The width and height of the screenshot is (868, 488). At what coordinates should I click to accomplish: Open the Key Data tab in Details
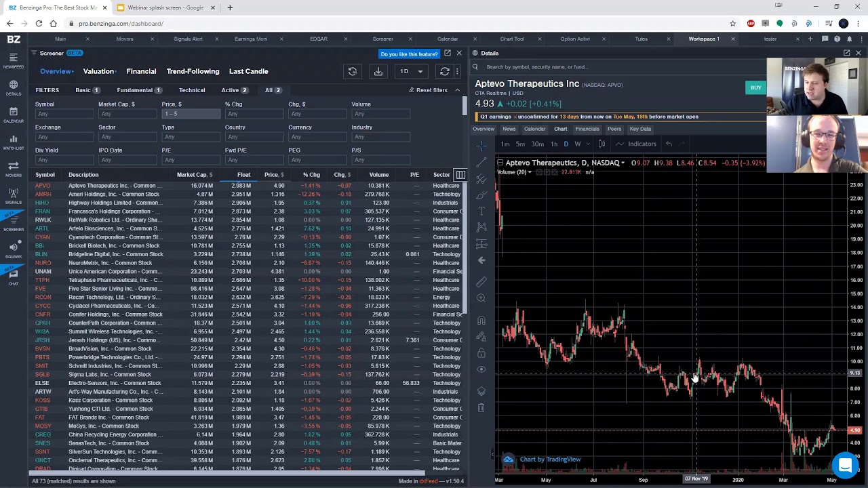coord(640,129)
